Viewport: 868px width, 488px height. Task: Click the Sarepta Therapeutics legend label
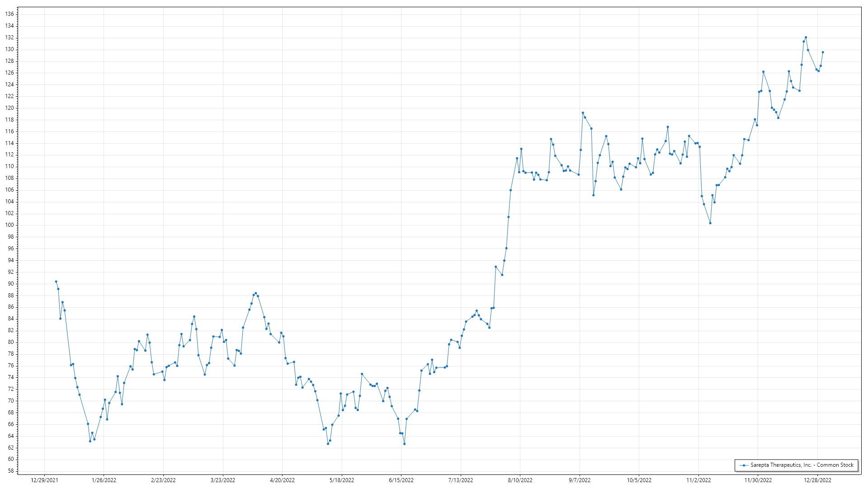(802, 465)
